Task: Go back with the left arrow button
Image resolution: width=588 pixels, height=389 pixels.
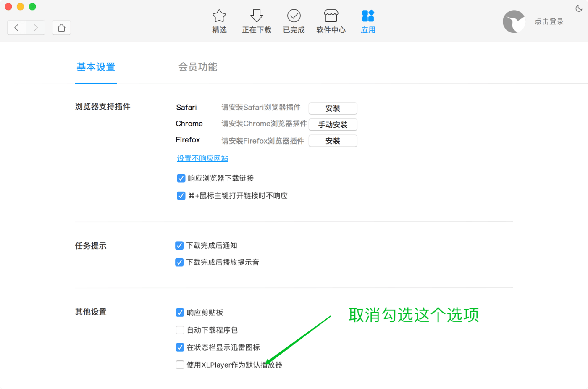Action: 17,28
